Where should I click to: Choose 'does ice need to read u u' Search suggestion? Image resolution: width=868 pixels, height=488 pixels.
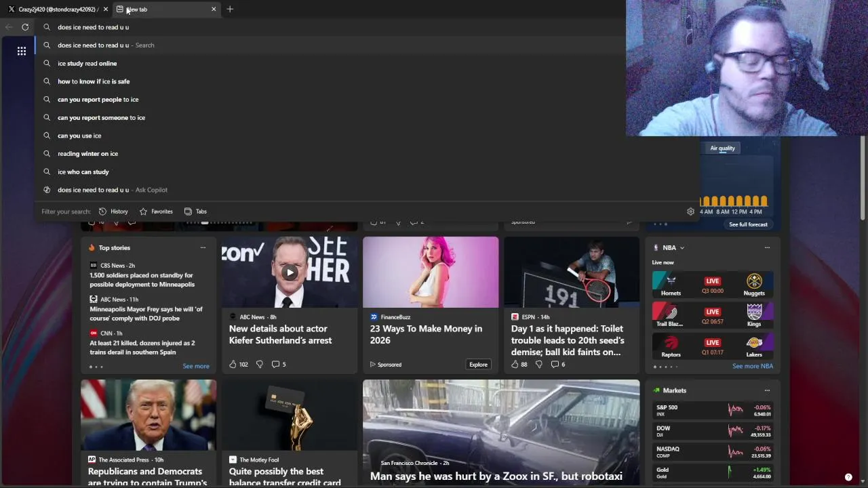[x=366, y=45]
